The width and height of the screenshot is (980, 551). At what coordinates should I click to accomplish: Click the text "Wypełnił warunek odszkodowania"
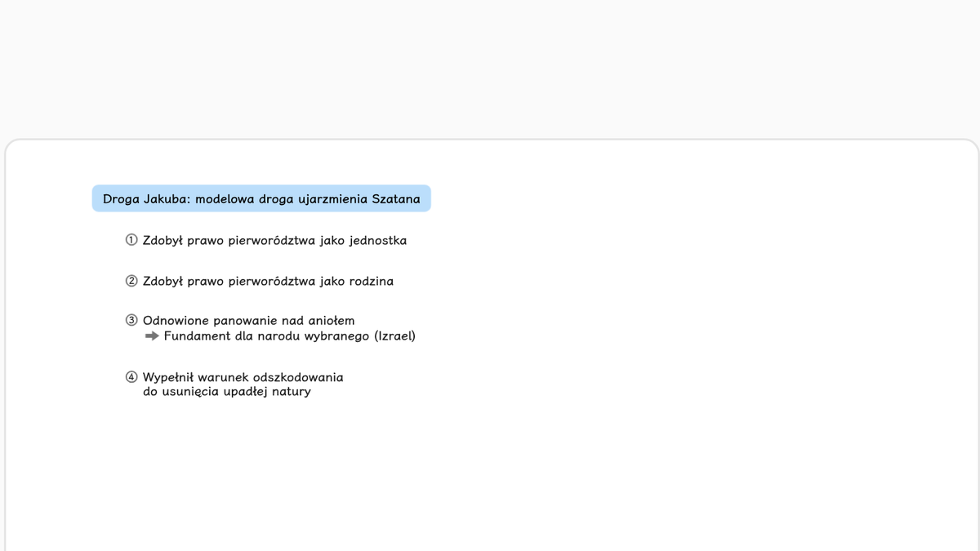pyautogui.click(x=243, y=377)
